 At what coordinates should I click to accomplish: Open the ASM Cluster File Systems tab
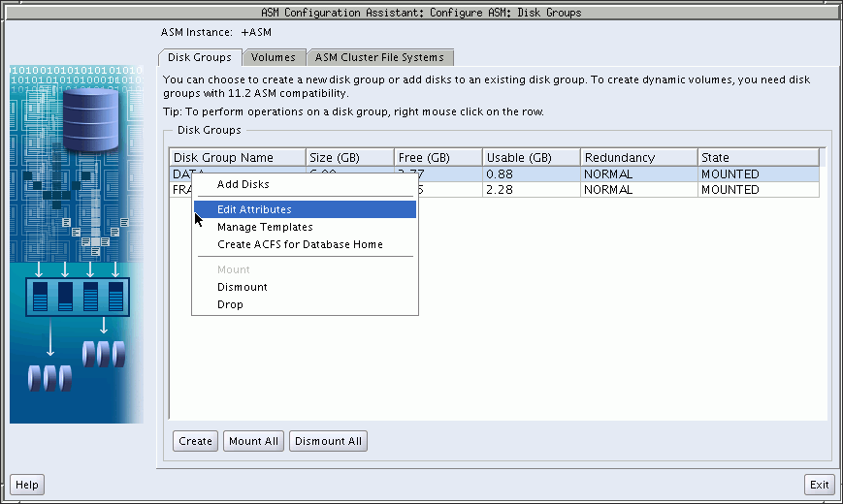tap(379, 57)
